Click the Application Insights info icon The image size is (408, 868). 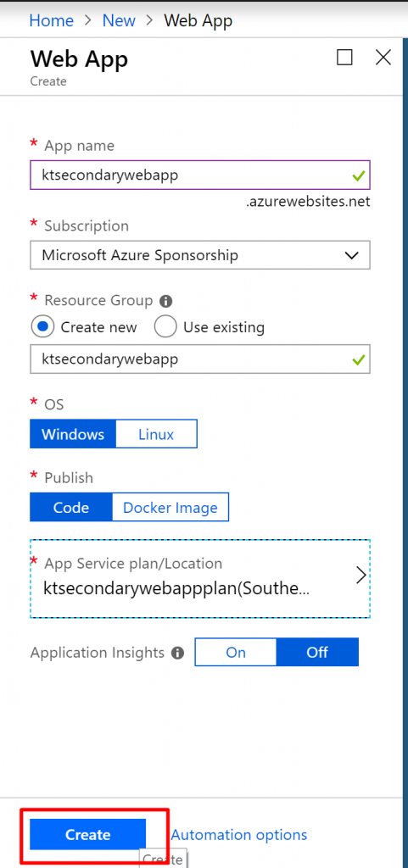point(177,654)
